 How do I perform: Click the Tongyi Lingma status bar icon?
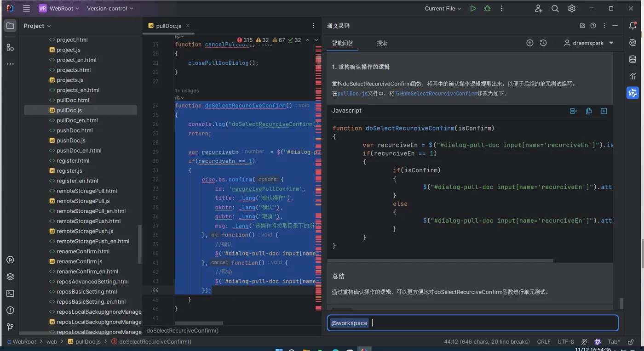coord(598,342)
